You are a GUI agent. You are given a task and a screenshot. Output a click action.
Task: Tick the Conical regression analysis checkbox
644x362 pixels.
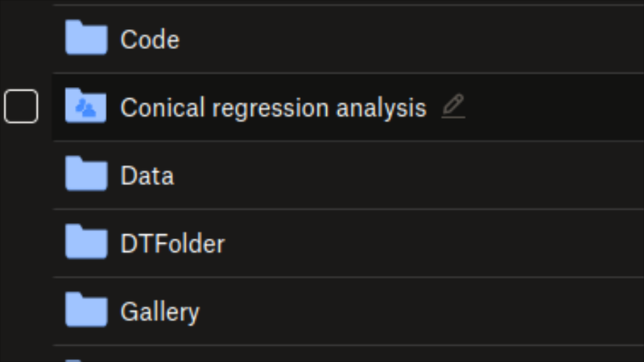click(x=21, y=106)
